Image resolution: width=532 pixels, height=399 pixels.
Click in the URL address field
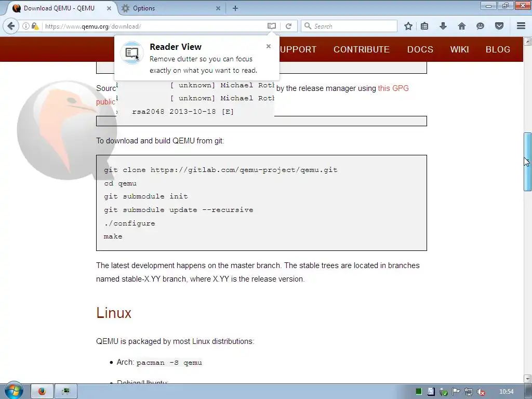pyautogui.click(x=154, y=26)
